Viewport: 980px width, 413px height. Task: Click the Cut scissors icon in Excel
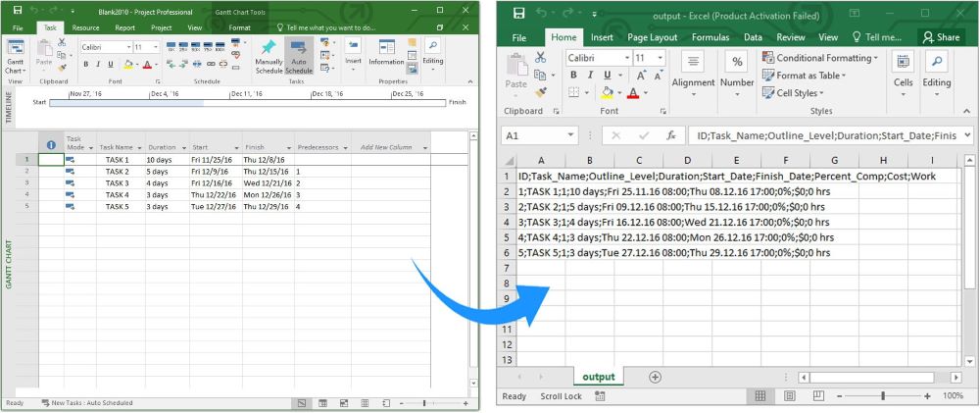click(x=540, y=58)
